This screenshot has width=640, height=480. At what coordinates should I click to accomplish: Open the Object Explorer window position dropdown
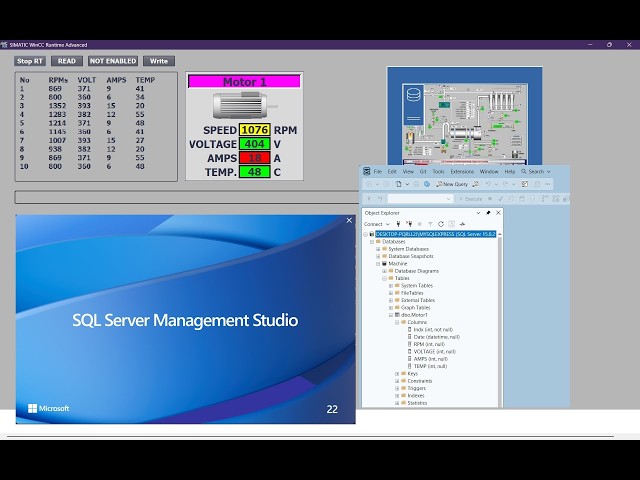point(478,213)
